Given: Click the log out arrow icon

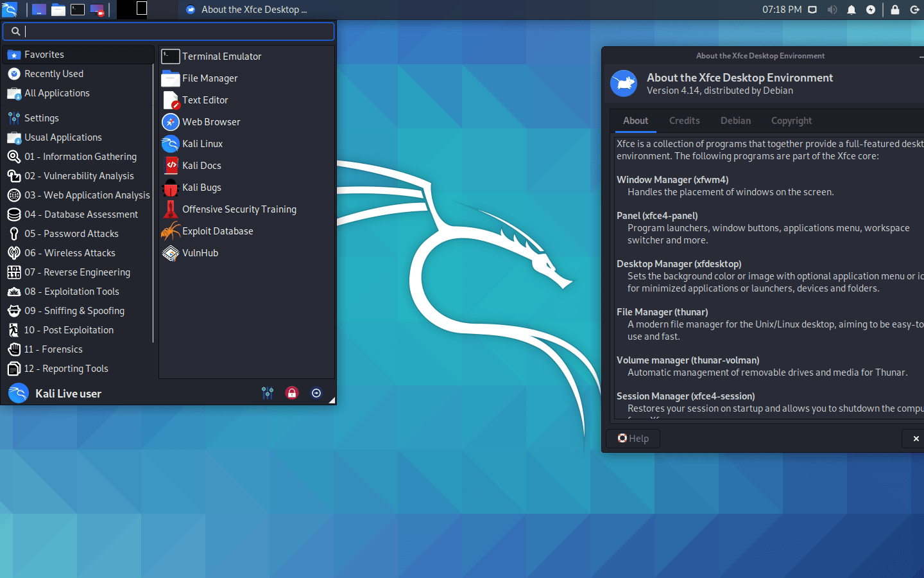Looking at the screenshot, I should pos(316,392).
